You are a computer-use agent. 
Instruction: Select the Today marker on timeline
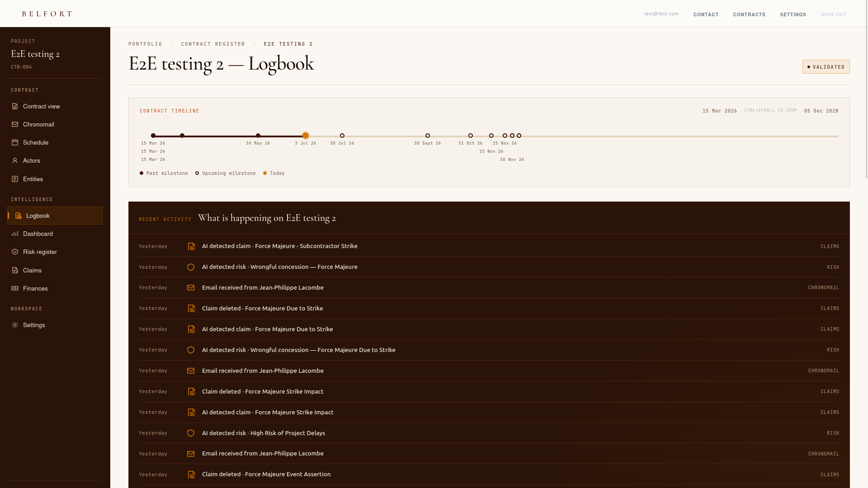click(306, 136)
